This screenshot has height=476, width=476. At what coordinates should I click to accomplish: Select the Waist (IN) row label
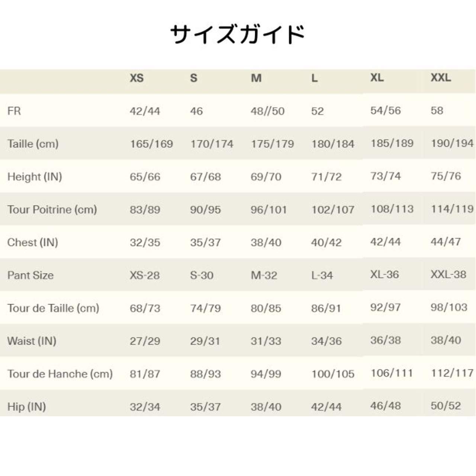32,341
